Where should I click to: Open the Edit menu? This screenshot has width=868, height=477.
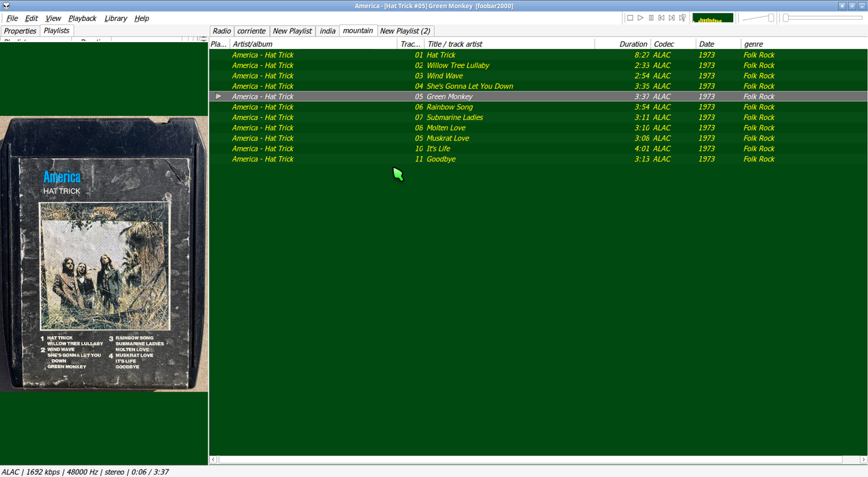point(31,18)
